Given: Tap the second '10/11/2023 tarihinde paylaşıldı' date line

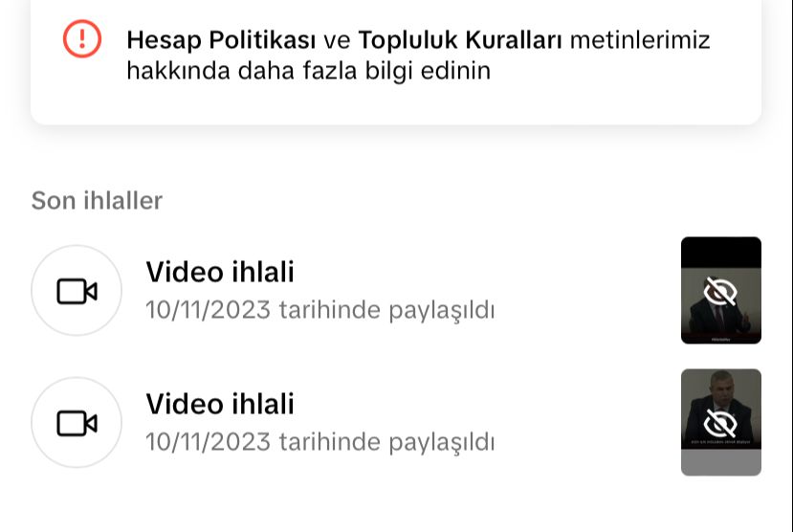Looking at the screenshot, I should pyautogui.click(x=320, y=442).
